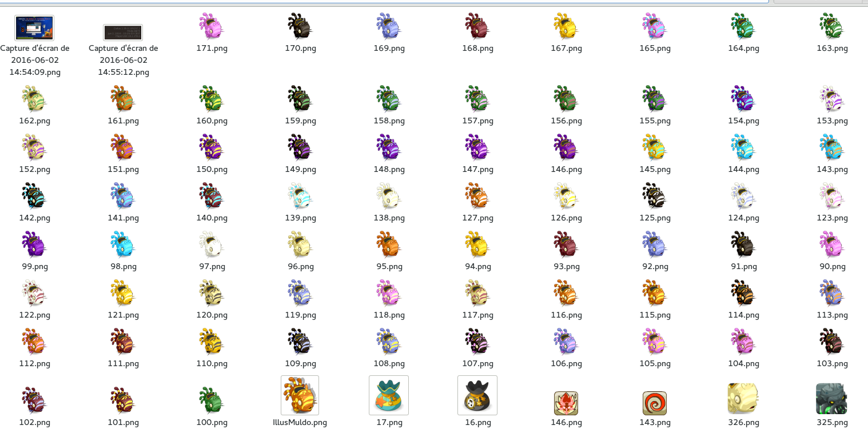Image resolution: width=868 pixels, height=429 pixels.
Task: Click the file name label '124.png'
Action: click(x=743, y=218)
